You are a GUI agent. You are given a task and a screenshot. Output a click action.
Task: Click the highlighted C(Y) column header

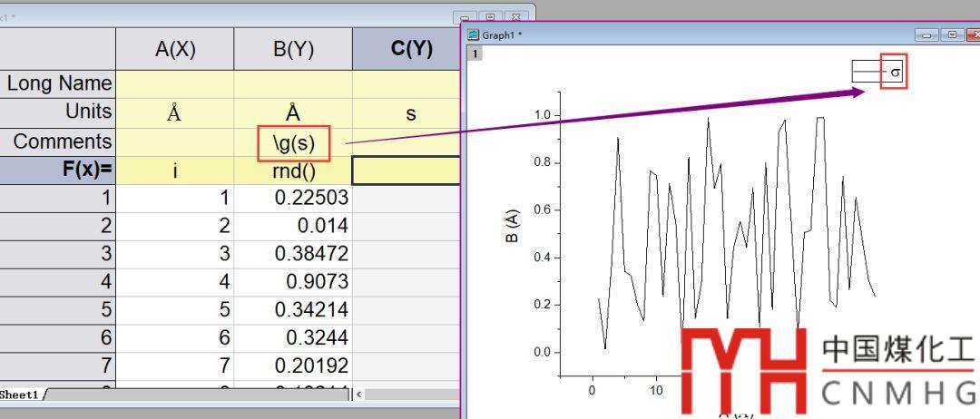coord(410,50)
